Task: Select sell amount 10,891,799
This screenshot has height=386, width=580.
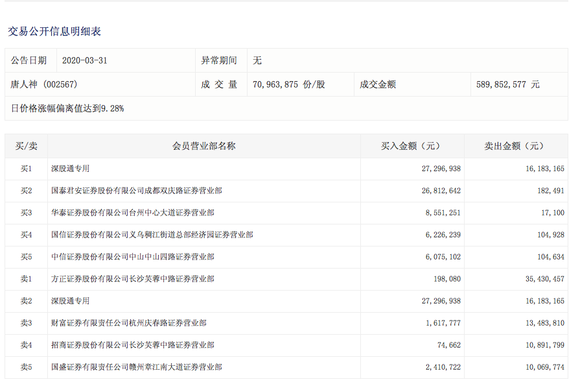Action: click(545, 345)
